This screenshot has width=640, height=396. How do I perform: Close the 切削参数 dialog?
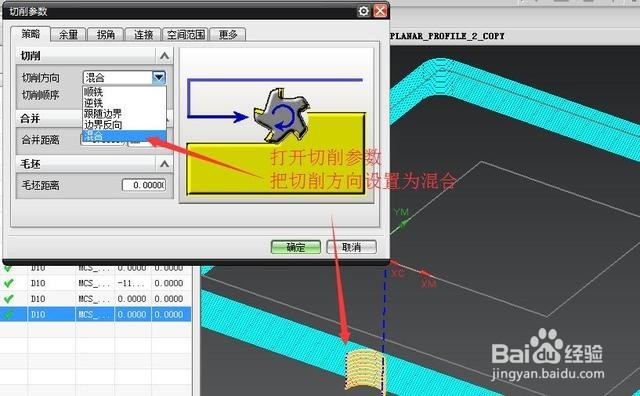380,11
